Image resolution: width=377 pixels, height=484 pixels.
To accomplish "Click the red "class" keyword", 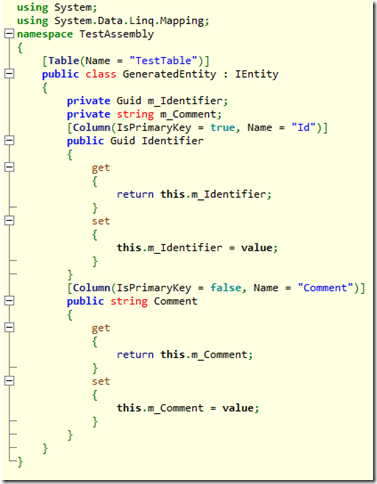I will (101, 74).
